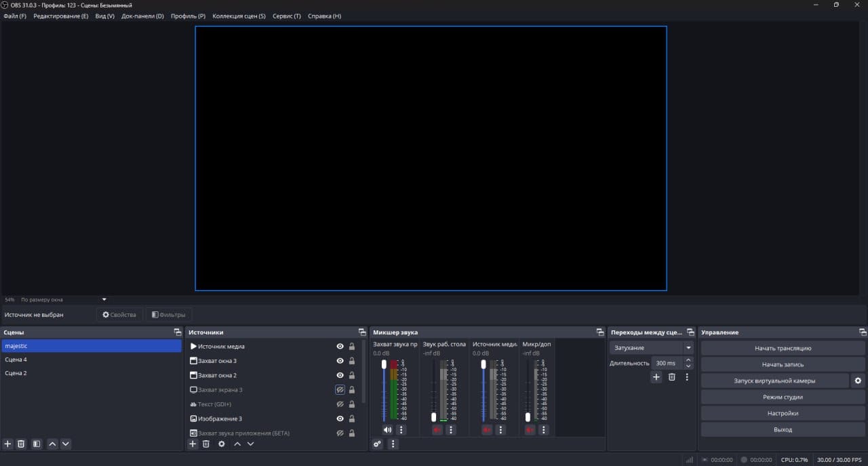Delete selected scene with trash icon

pos(21,444)
